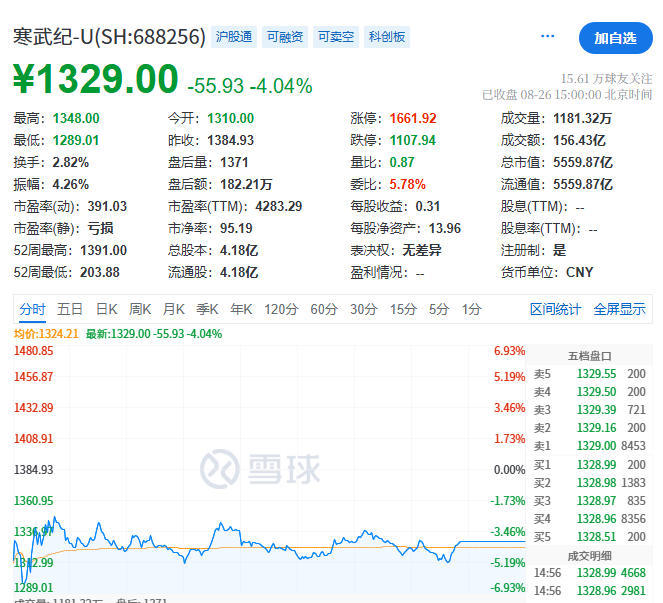Switch to the 分时 chart tab
Viewport: 663px width, 603px height.
(x=32, y=310)
